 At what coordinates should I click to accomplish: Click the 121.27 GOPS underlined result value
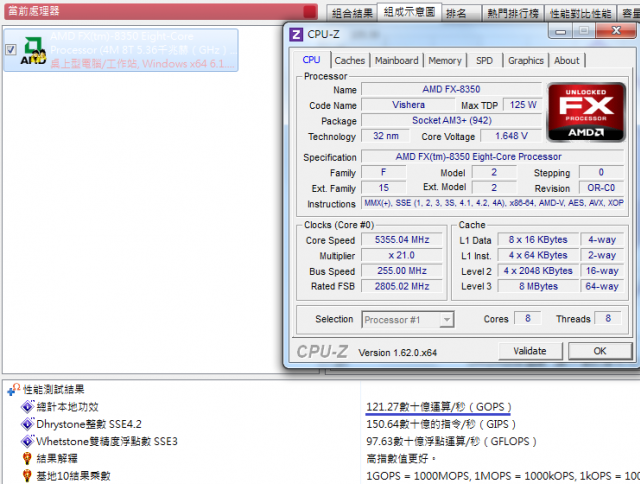pos(439,407)
